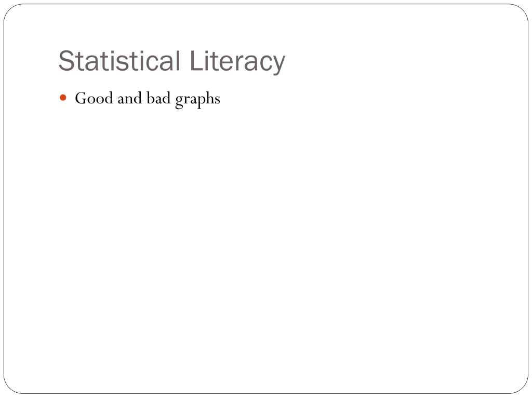Click the word "and" in the bullet
The height and width of the screenshot is (399, 532).
coord(129,98)
